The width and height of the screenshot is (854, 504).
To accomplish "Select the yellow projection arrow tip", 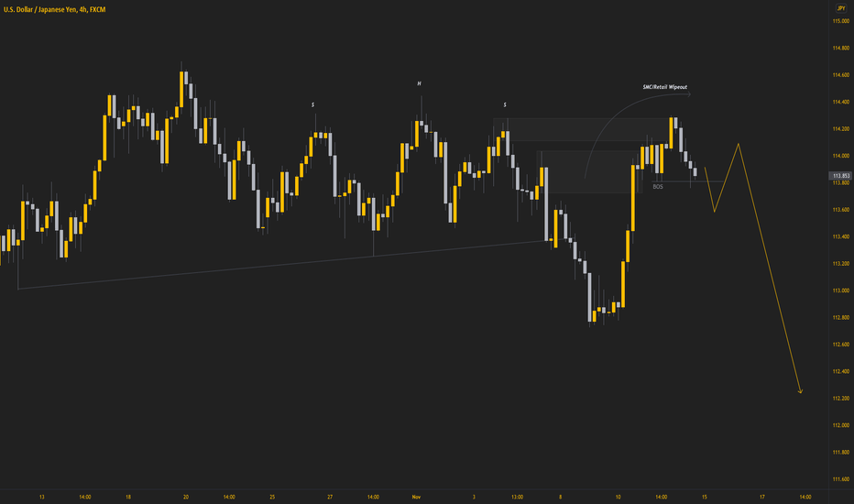I will tap(801, 391).
